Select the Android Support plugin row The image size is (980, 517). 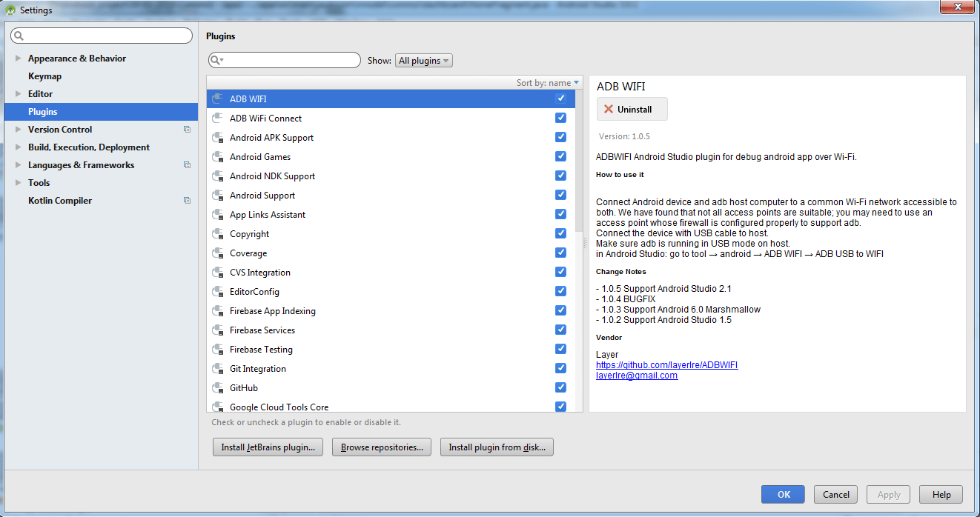click(x=391, y=195)
